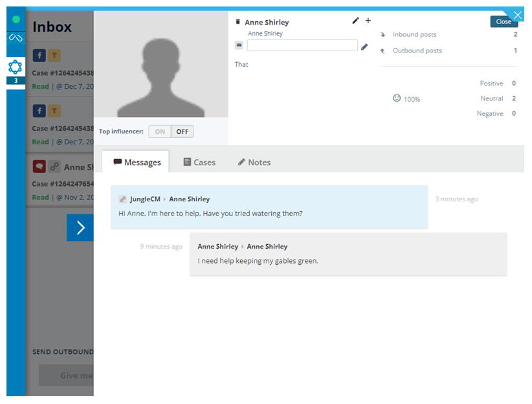Click the Inbound posts arrow icon
Viewport: 532px width, 404px height.
pyautogui.click(x=382, y=34)
